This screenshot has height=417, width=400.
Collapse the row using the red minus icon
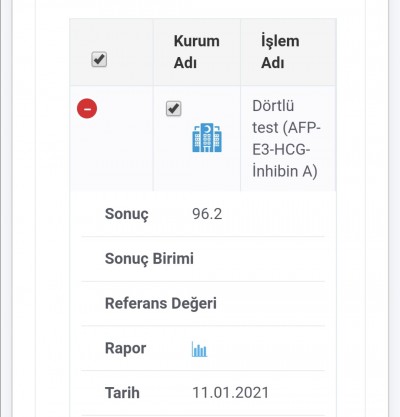(x=87, y=109)
